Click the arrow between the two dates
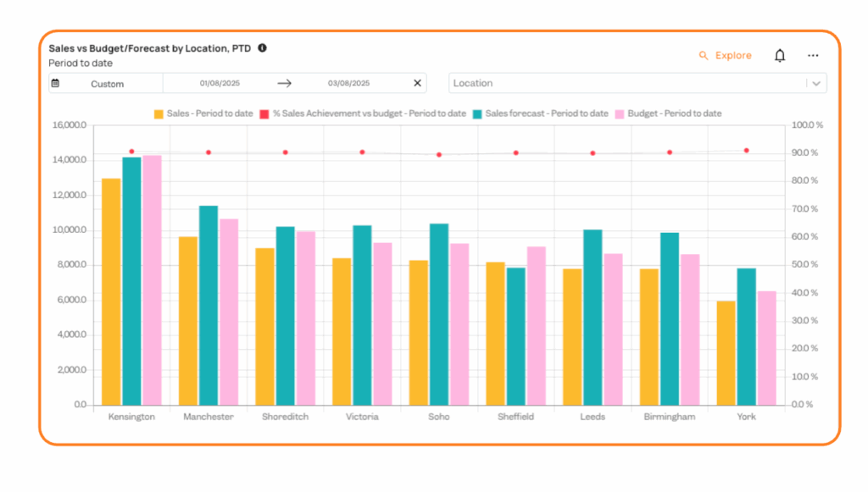The width and height of the screenshot is (868, 492). pyautogui.click(x=285, y=83)
